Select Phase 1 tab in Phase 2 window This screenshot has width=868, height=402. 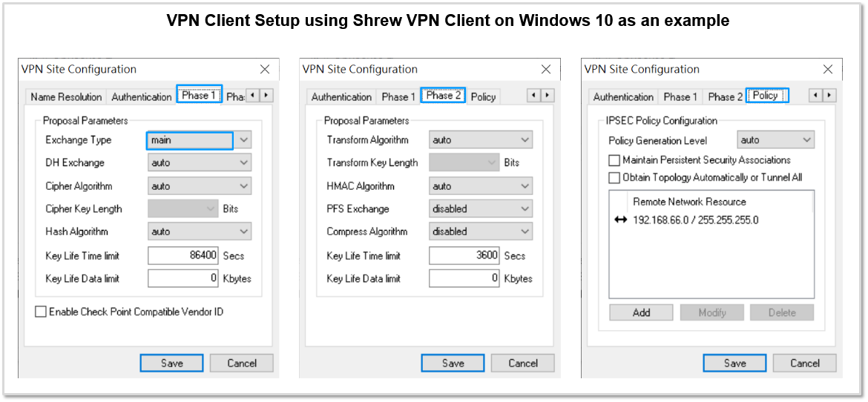pos(398,97)
